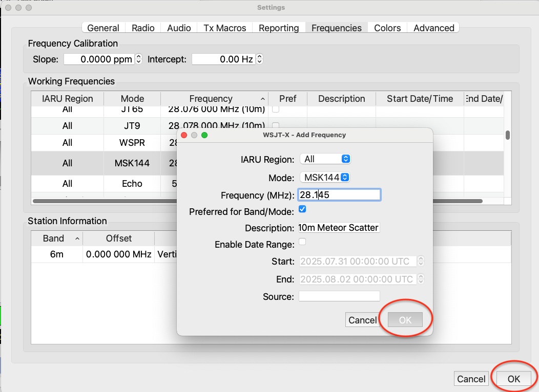Adjust the Slope ppm stepper arrows
This screenshot has height=392, width=539.
tap(139, 59)
